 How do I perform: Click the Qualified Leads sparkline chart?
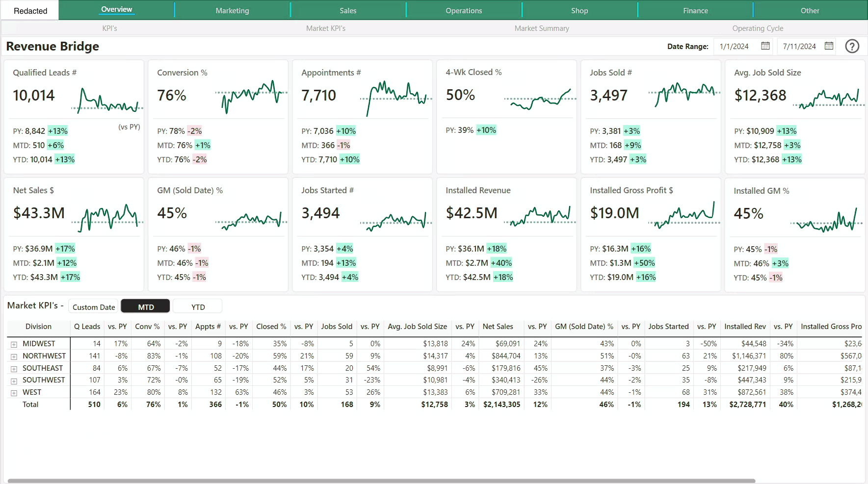click(107, 101)
